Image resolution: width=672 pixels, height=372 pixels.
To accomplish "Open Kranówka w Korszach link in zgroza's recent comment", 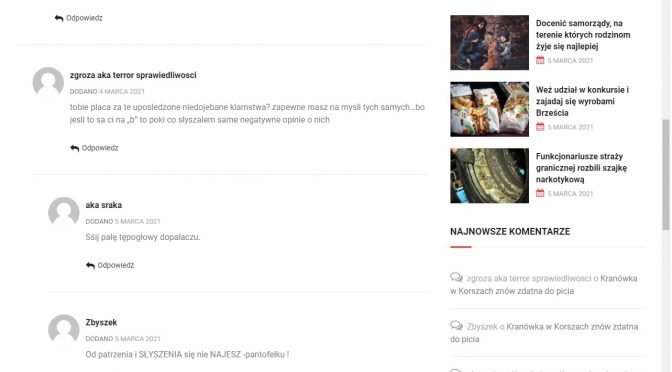I will [543, 285].
